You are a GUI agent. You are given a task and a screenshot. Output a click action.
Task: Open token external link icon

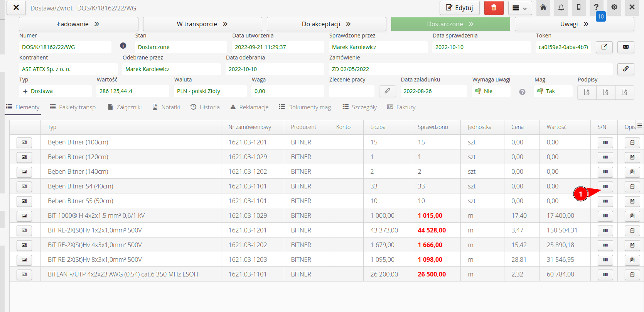tap(604, 47)
